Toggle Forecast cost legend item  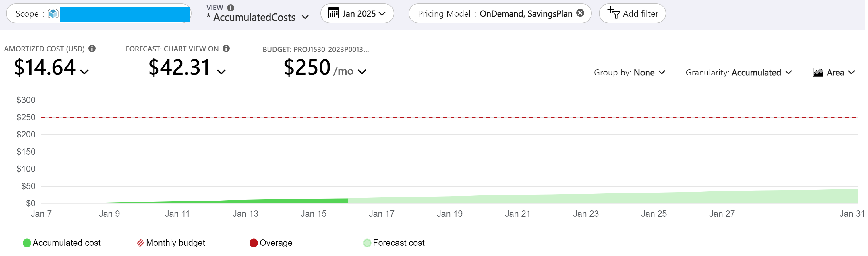pos(394,243)
